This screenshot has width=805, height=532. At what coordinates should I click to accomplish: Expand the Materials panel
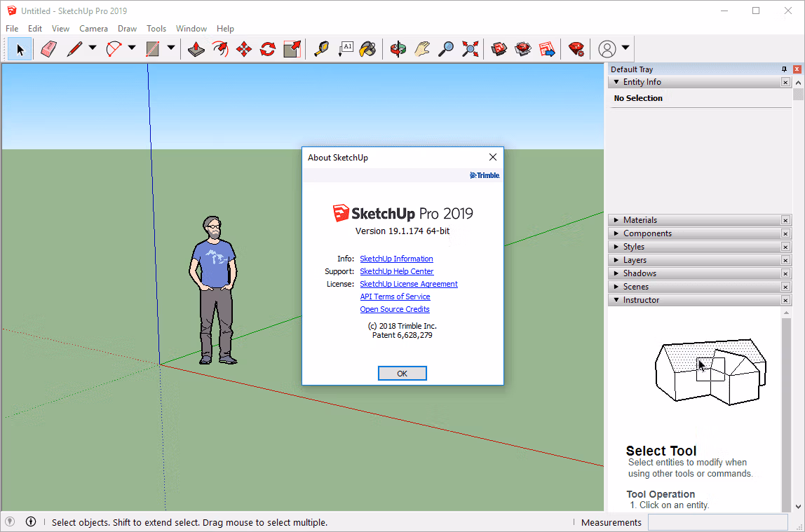click(616, 220)
